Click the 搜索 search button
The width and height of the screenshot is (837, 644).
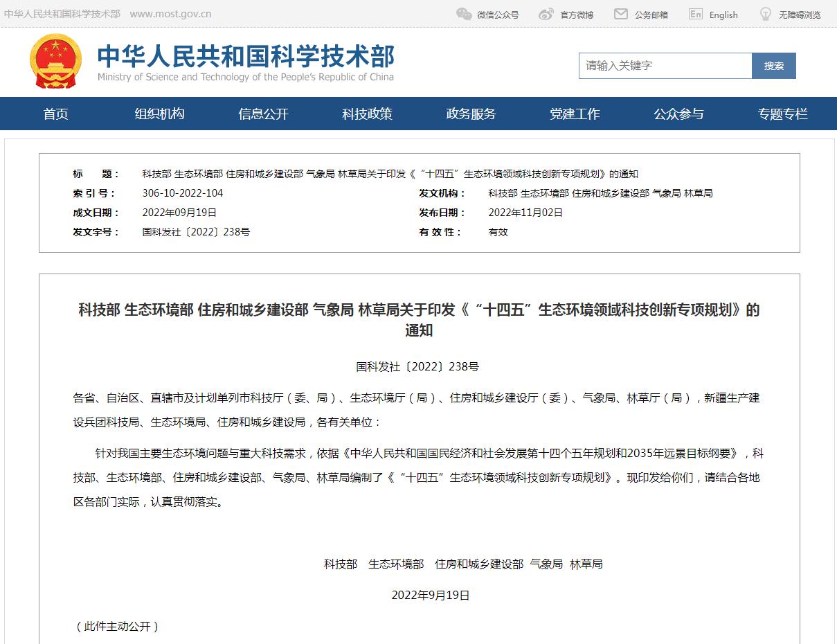[x=773, y=66]
